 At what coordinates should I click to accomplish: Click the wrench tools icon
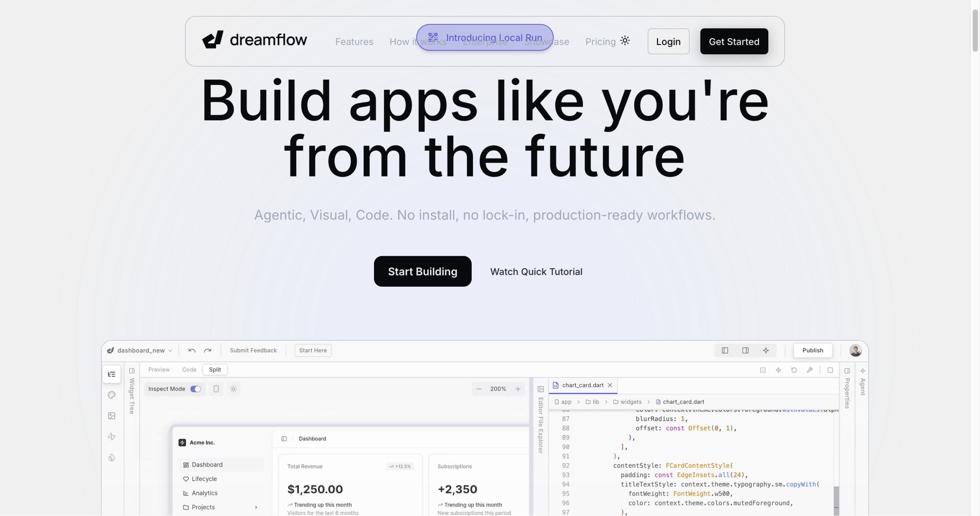[810, 370]
